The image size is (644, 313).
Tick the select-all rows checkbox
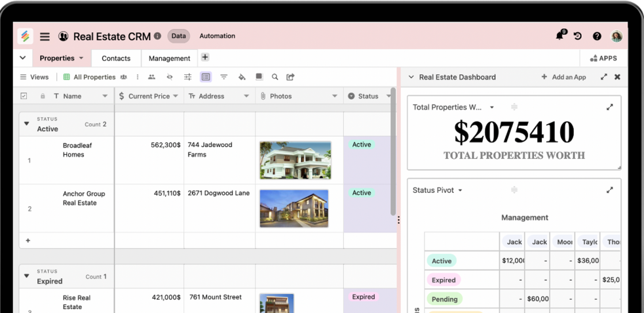tap(24, 96)
